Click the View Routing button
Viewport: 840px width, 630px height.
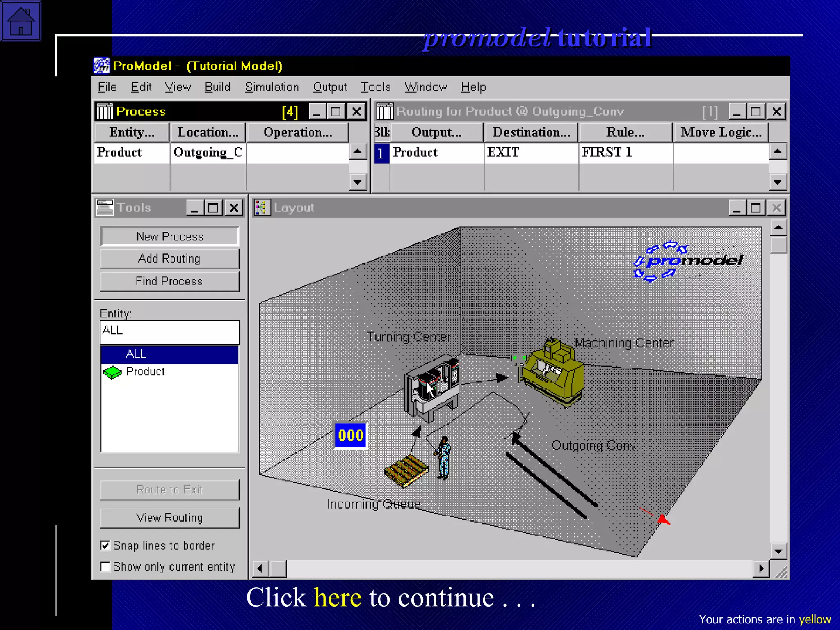pos(169,518)
